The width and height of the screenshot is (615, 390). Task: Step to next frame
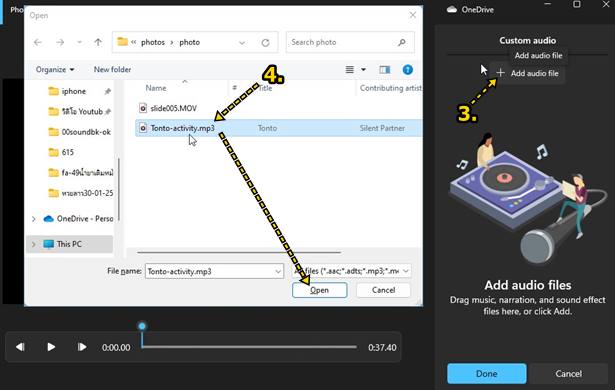click(x=82, y=347)
